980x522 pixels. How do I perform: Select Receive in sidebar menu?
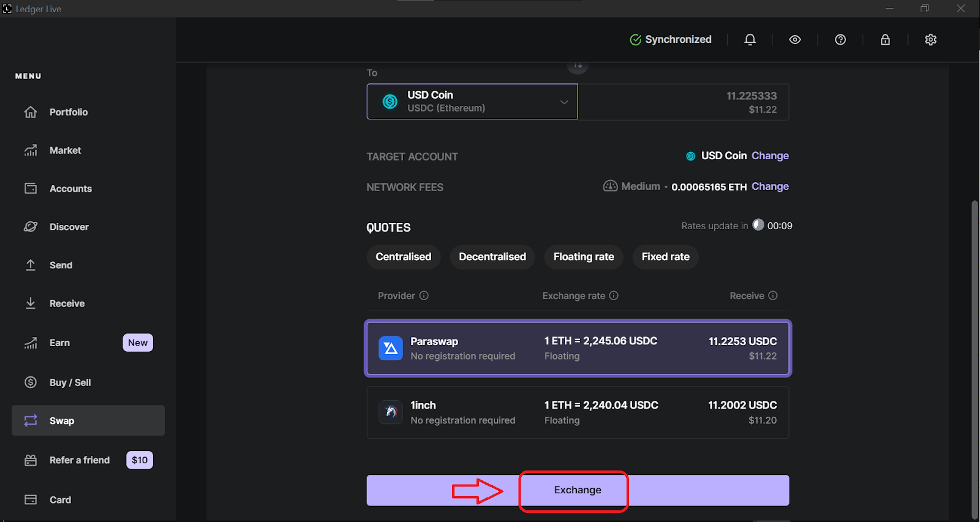[x=88, y=303]
